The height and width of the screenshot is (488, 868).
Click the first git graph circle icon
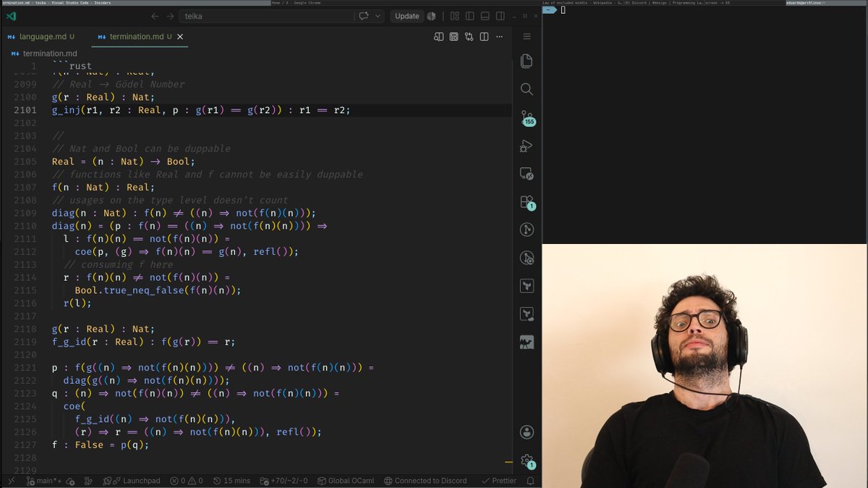click(527, 230)
